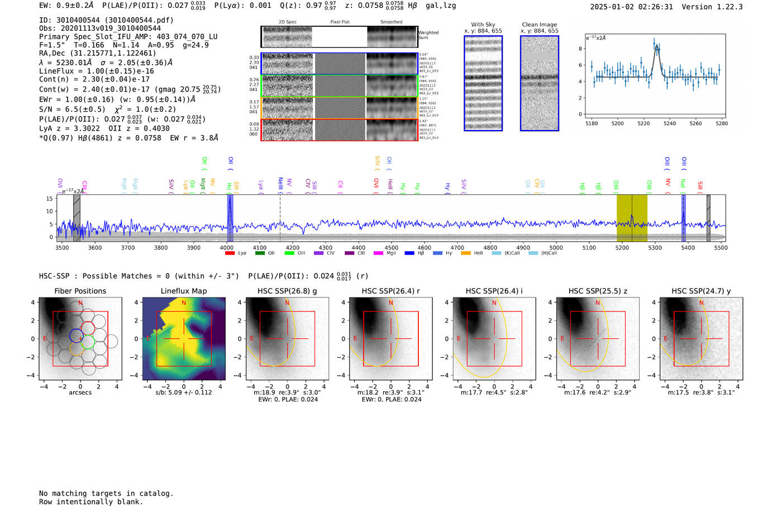Open the HSC SSP(24.7) y image
Viewport: 782px width, 532px height.
point(701,338)
